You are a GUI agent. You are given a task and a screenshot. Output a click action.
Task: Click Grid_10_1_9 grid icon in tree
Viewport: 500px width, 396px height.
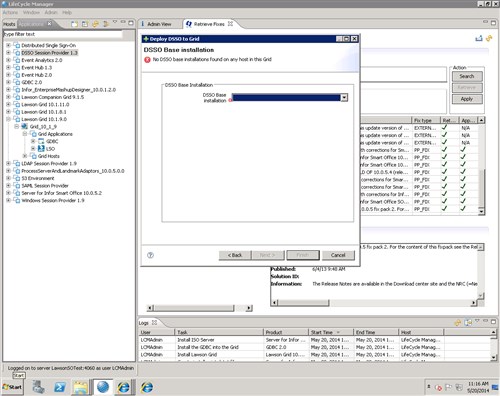[x=24, y=126]
